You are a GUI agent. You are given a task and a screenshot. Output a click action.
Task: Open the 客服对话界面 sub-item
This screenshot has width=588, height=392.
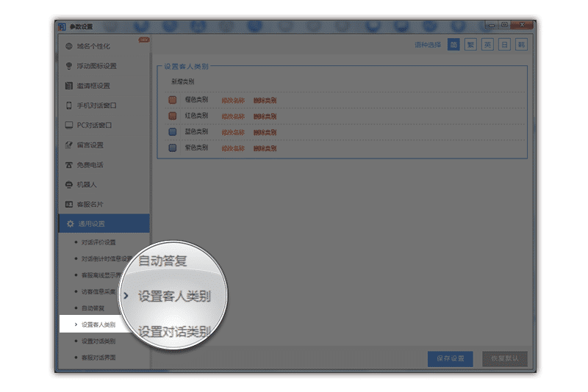pos(98,357)
